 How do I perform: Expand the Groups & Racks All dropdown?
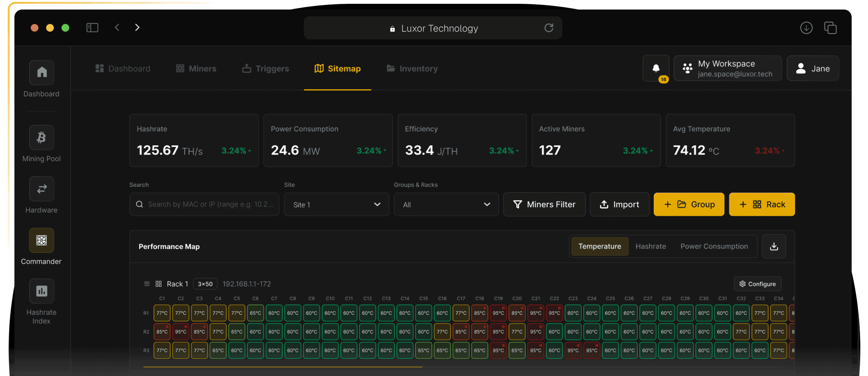tap(446, 204)
